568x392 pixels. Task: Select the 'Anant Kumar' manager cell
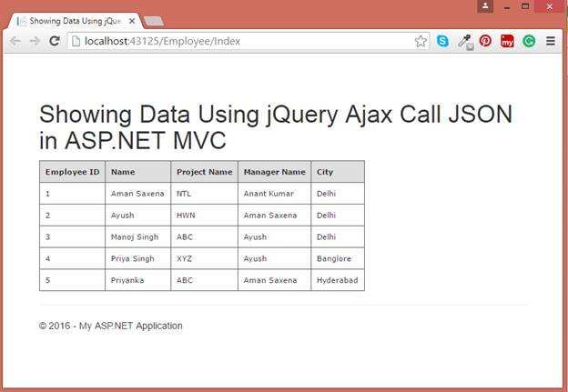274,194
